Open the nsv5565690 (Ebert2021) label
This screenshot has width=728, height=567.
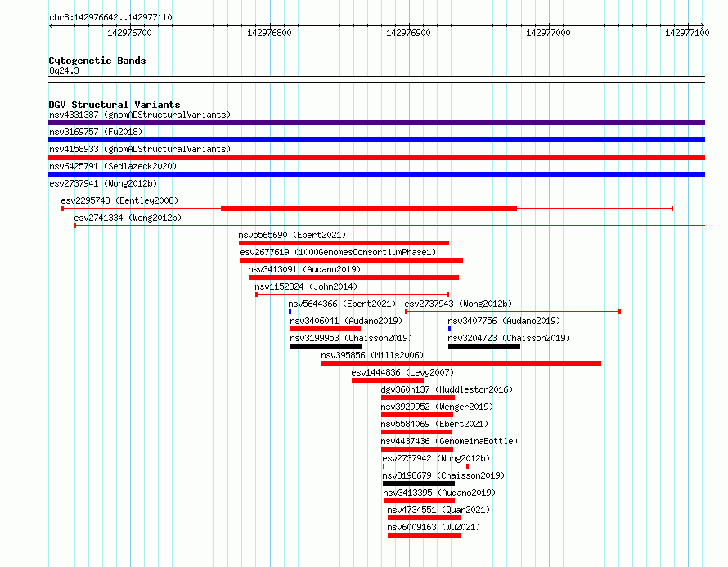(292, 235)
